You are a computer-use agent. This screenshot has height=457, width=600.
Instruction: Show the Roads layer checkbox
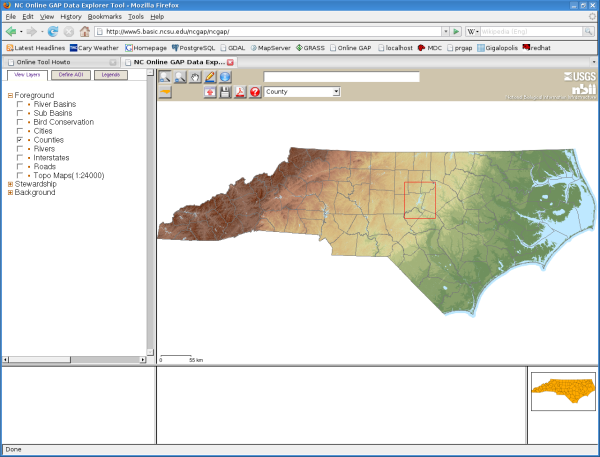pyautogui.click(x=20, y=166)
